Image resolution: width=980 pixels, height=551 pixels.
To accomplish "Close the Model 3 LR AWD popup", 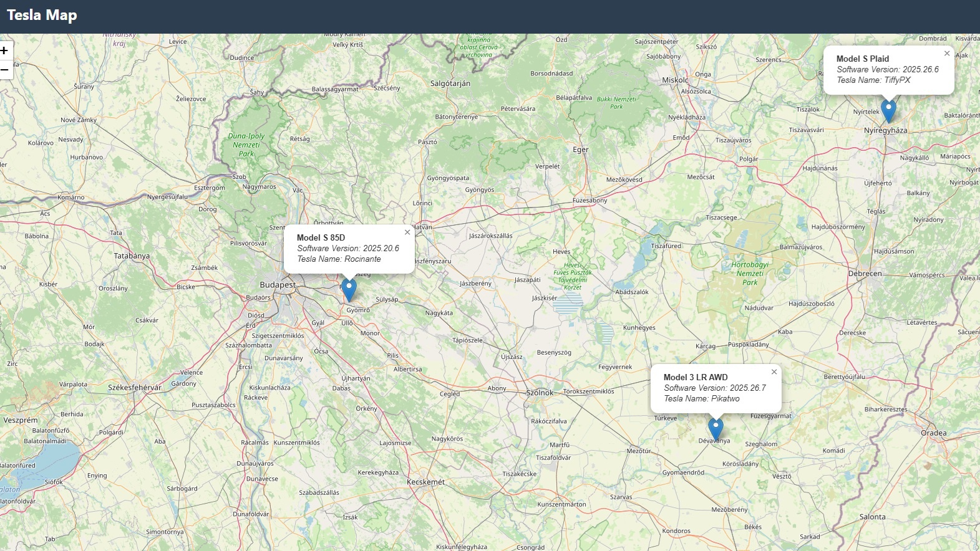I will click(774, 372).
